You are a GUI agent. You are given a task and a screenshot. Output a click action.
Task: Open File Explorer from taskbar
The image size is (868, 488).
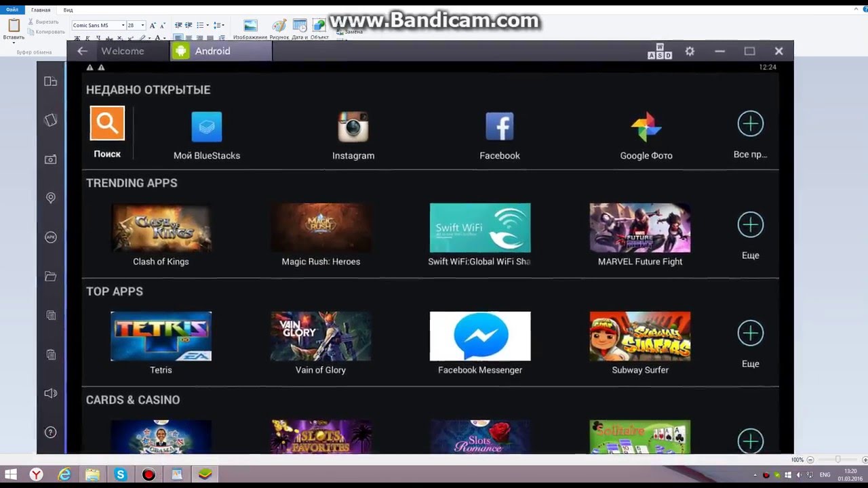click(93, 474)
